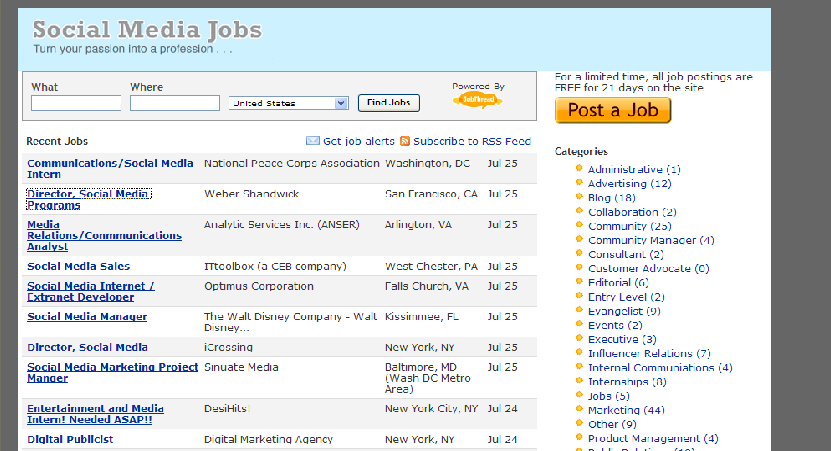The height and width of the screenshot is (451, 831).
Task: Click the Recent Jobs heading
Action: [57, 142]
